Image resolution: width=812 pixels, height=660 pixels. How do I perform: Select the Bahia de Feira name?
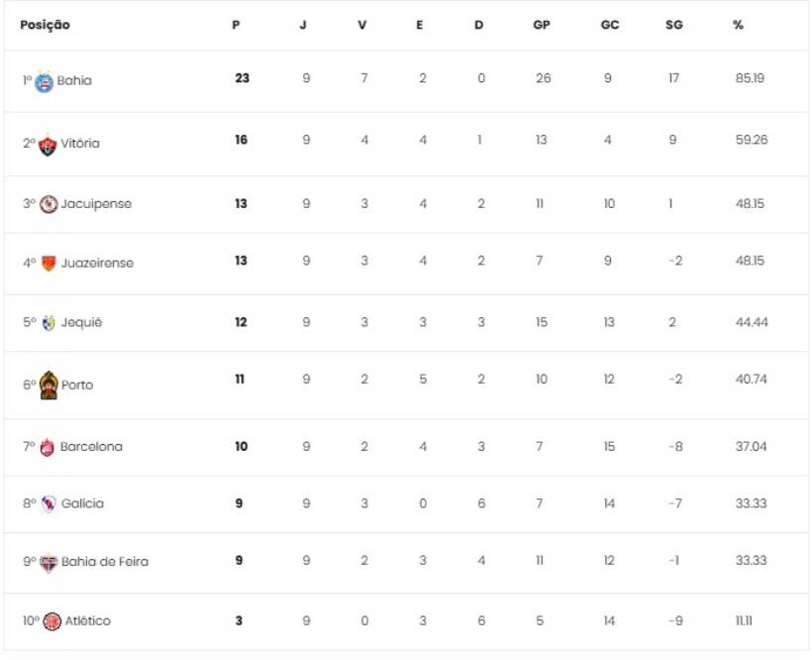(x=105, y=562)
